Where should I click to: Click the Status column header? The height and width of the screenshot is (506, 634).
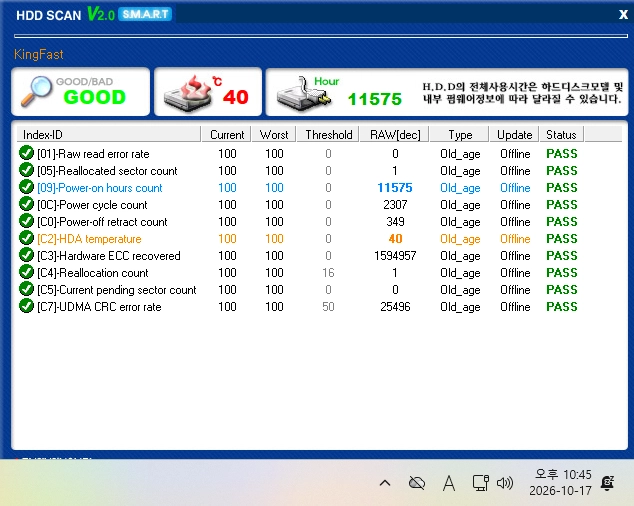pyautogui.click(x=561, y=134)
